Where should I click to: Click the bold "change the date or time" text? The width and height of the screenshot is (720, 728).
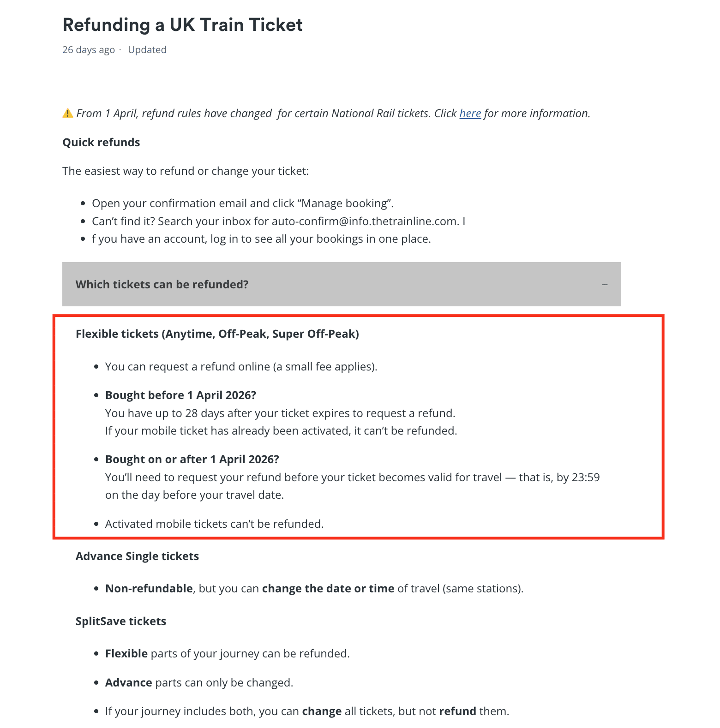[x=328, y=589]
